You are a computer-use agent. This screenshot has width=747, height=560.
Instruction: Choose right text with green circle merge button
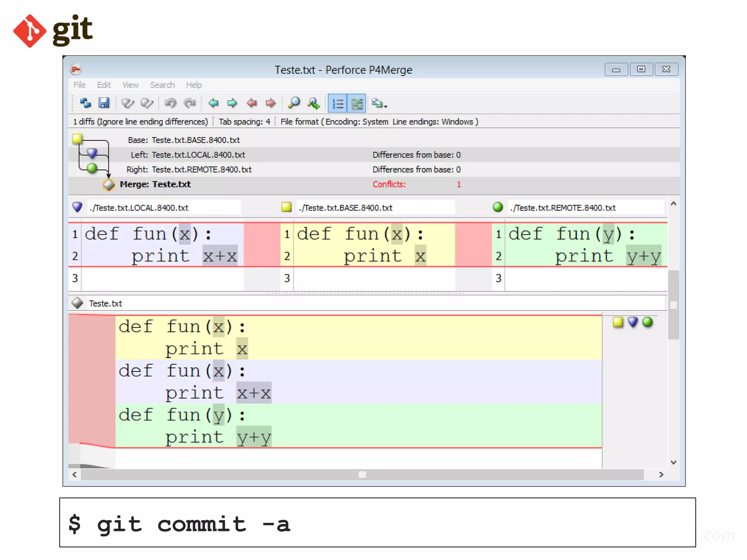click(647, 322)
